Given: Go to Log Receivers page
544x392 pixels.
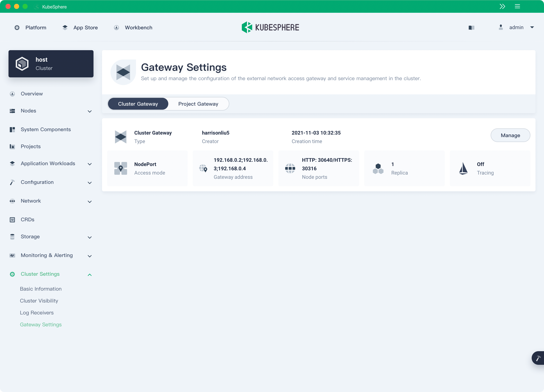Looking at the screenshot, I should tap(37, 312).
